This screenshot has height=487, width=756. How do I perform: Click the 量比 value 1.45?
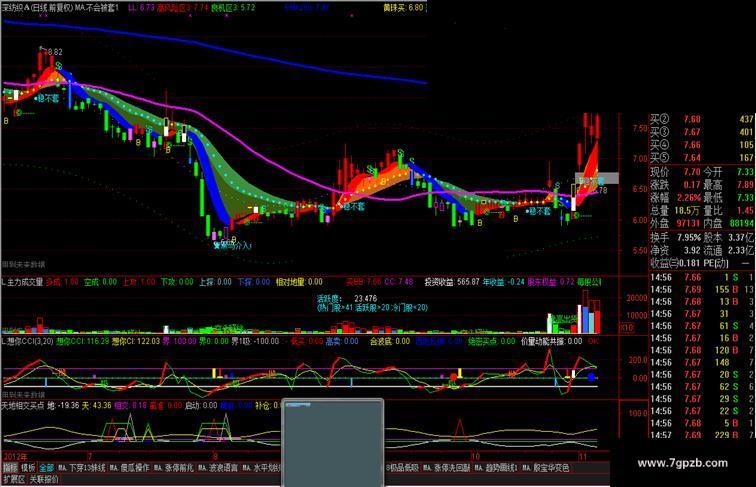(x=745, y=211)
